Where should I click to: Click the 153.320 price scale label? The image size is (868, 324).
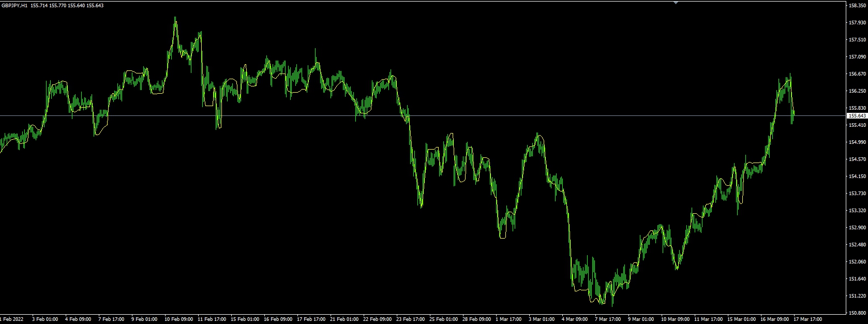point(858,211)
